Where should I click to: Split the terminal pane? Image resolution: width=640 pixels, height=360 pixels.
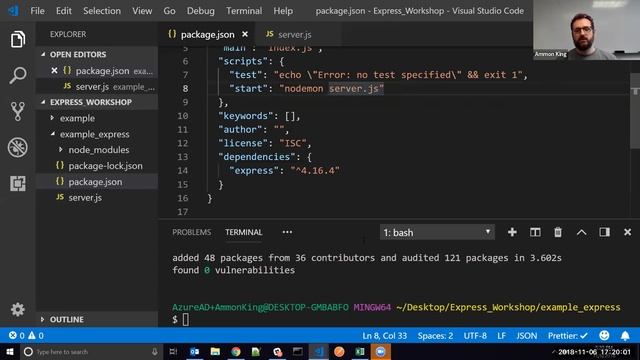(535, 232)
